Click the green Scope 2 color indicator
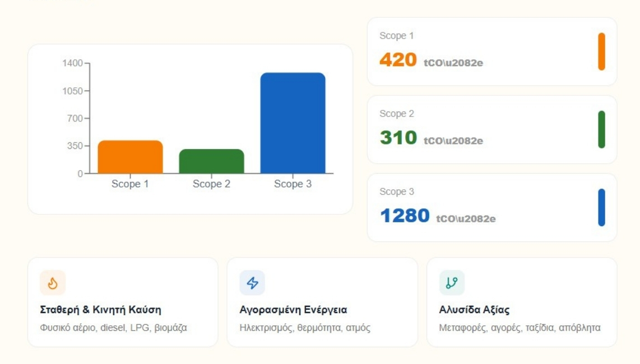The width and height of the screenshot is (640, 364). pos(602,129)
